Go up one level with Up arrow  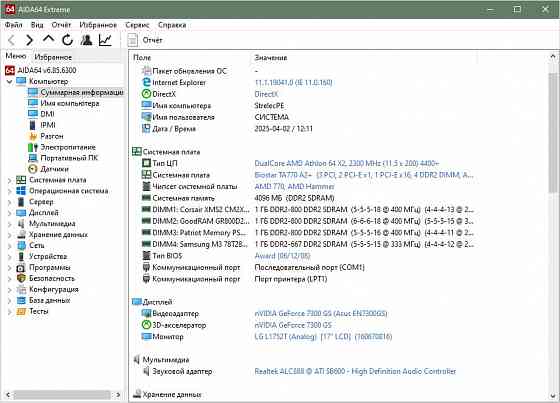tap(48, 39)
